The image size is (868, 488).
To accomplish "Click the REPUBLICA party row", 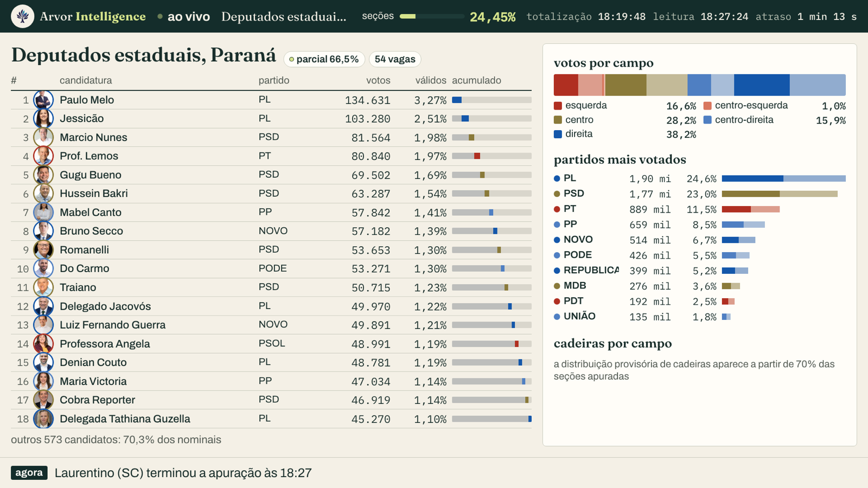I will coord(699,271).
